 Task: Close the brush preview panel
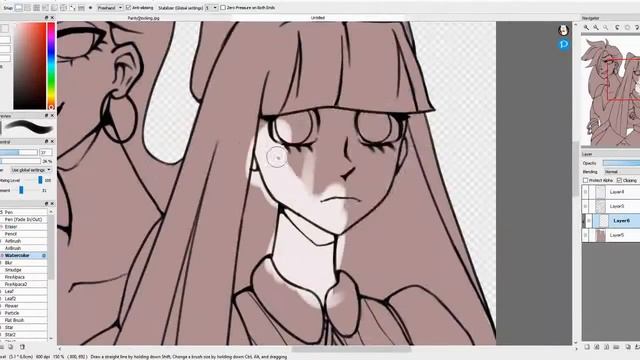click(x=52, y=116)
